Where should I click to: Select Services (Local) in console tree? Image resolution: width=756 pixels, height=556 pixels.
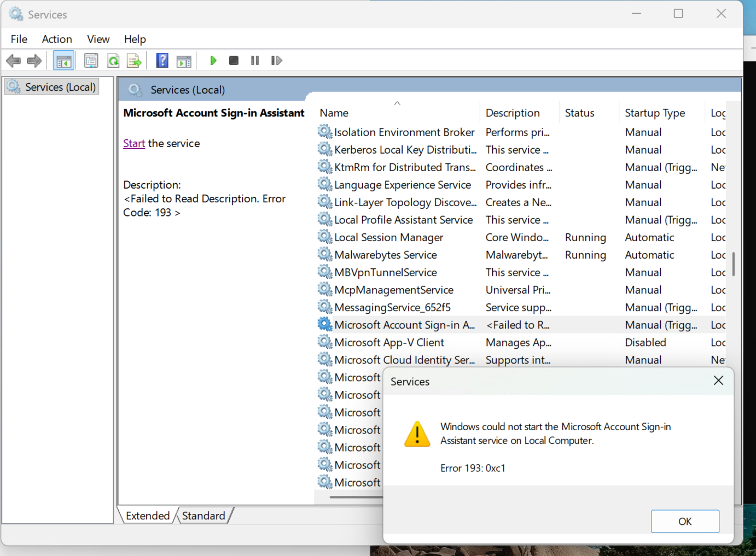52,87
